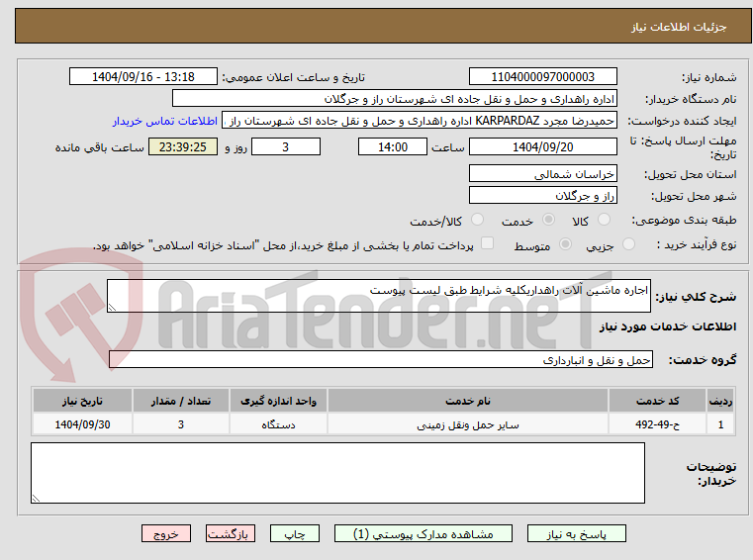
Task: Click the اطلاعات خدمات مورد نیاز section heading
Action: (x=668, y=327)
